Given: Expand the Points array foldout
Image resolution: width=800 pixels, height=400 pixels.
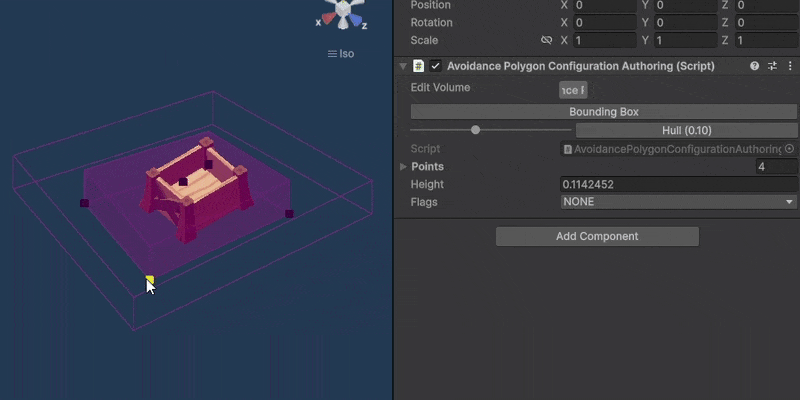Looking at the screenshot, I should click(403, 166).
